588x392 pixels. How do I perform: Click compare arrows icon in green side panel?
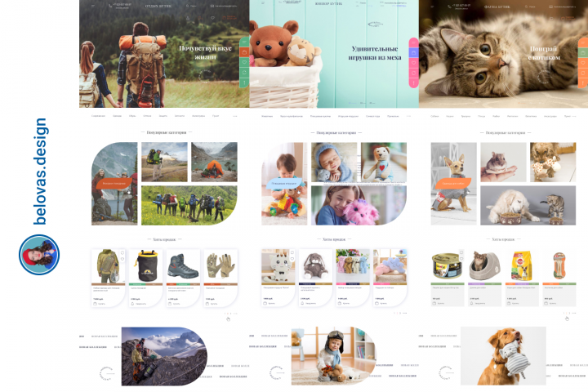244,72
